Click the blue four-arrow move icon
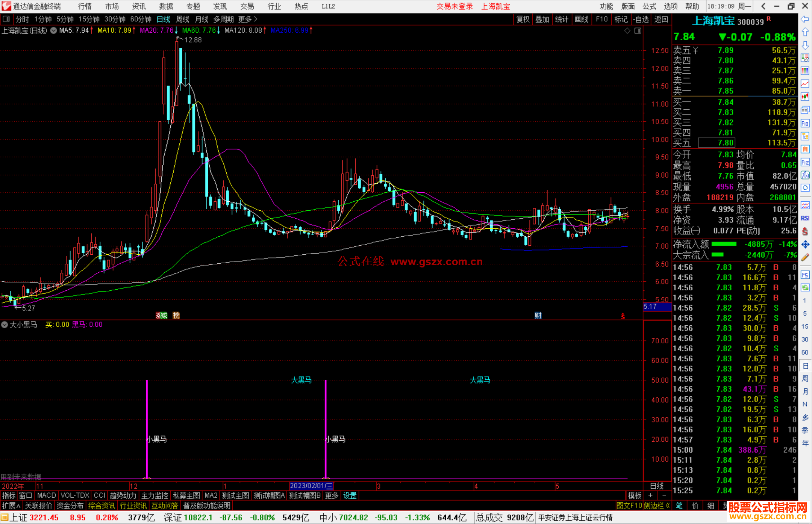Image resolution: width=812 pixels, height=524 pixels. 805,245
